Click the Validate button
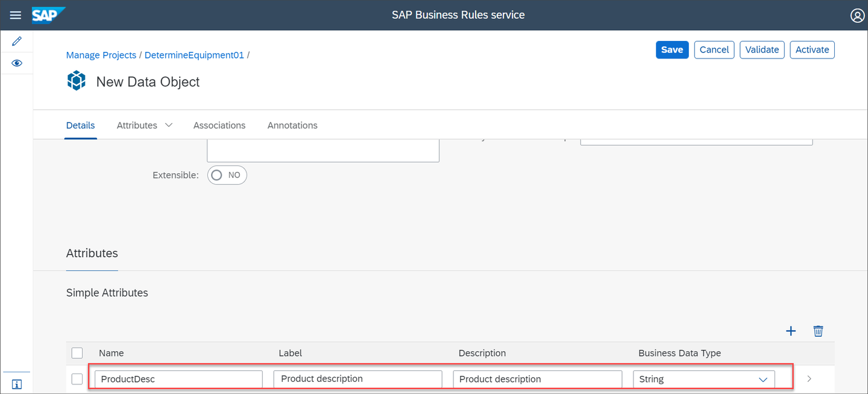The height and width of the screenshot is (394, 868). 762,49
